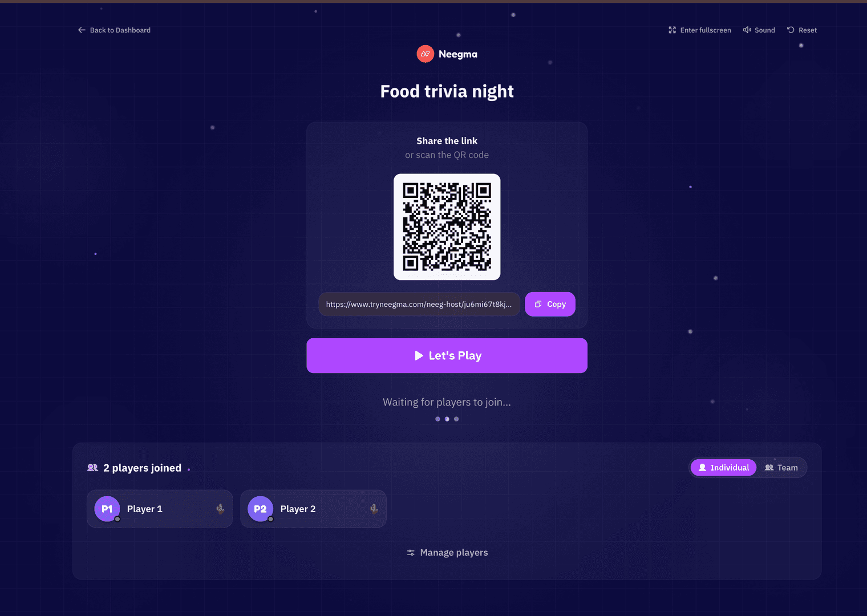867x616 pixels.
Task: Click the Enter fullscreen icon
Action: click(x=672, y=30)
